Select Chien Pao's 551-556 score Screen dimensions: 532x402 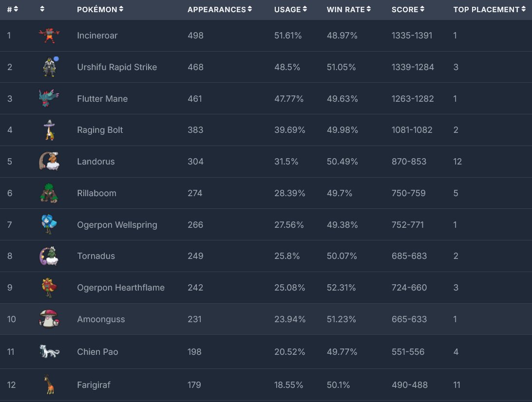click(x=408, y=352)
